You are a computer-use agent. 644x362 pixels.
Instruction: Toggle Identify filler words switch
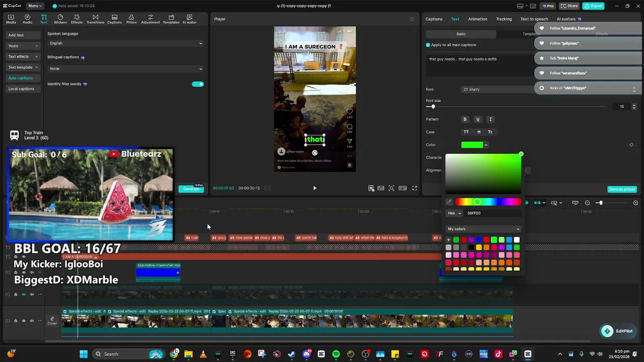198,84
